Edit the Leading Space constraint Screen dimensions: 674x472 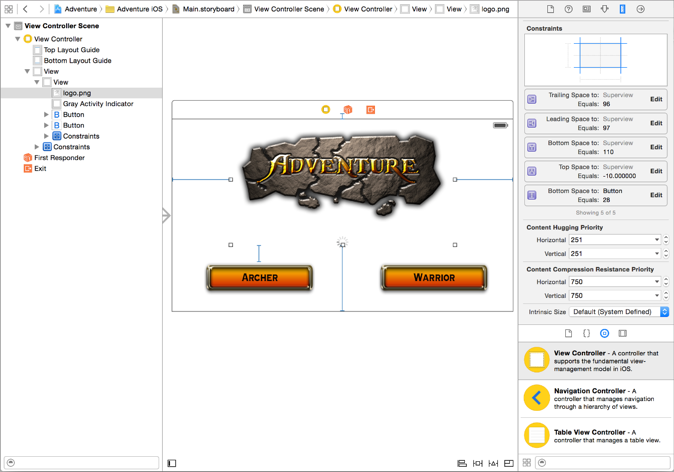pos(656,123)
